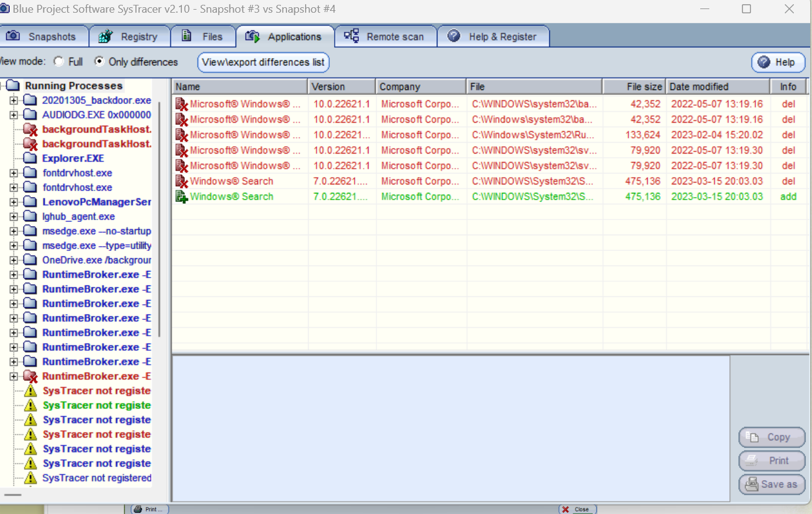The height and width of the screenshot is (514, 812).
Task: Sort by the Name column header
Action: pos(240,86)
